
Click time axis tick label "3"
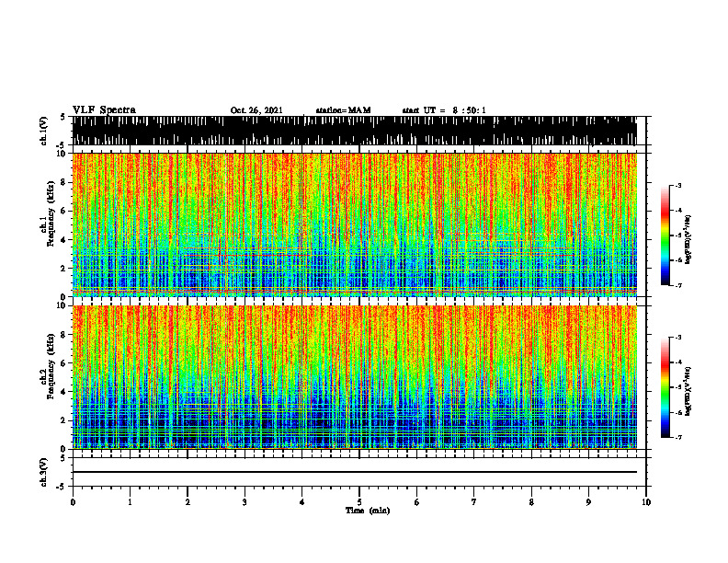pos(245,502)
